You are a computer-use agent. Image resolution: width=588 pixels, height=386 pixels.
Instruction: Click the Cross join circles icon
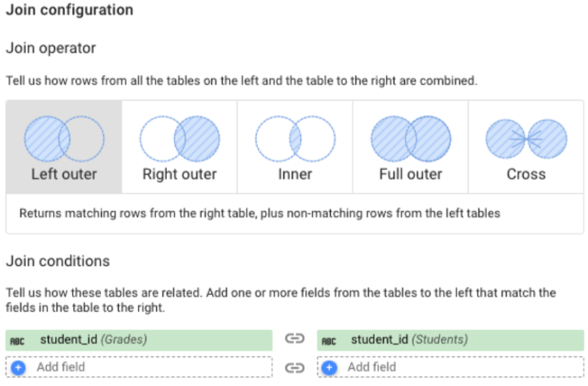pyautogui.click(x=526, y=139)
